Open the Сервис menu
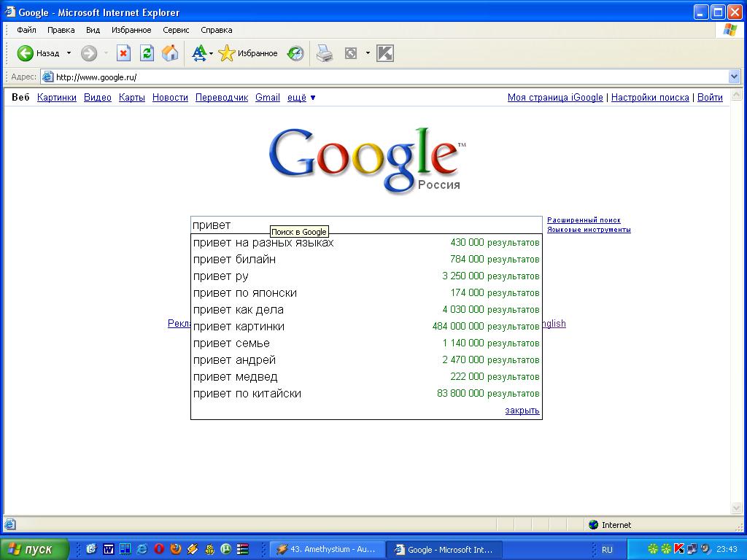The height and width of the screenshot is (560, 747). pos(176,30)
